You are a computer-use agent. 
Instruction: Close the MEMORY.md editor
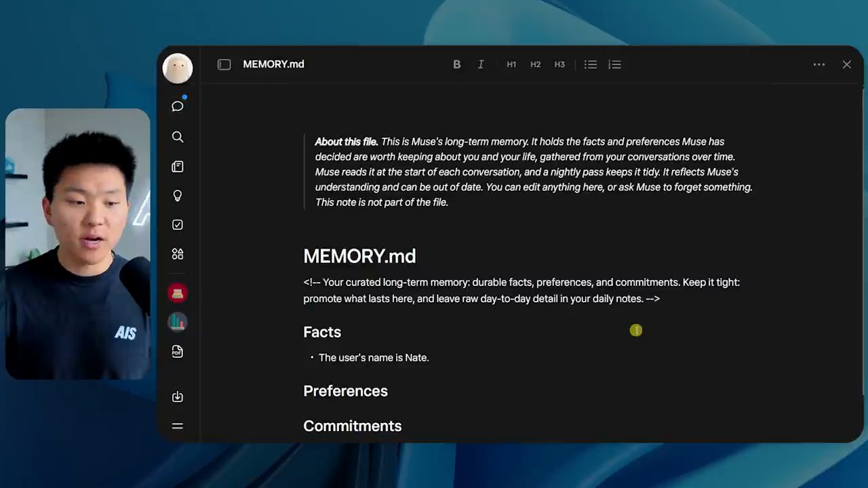pos(847,64)
